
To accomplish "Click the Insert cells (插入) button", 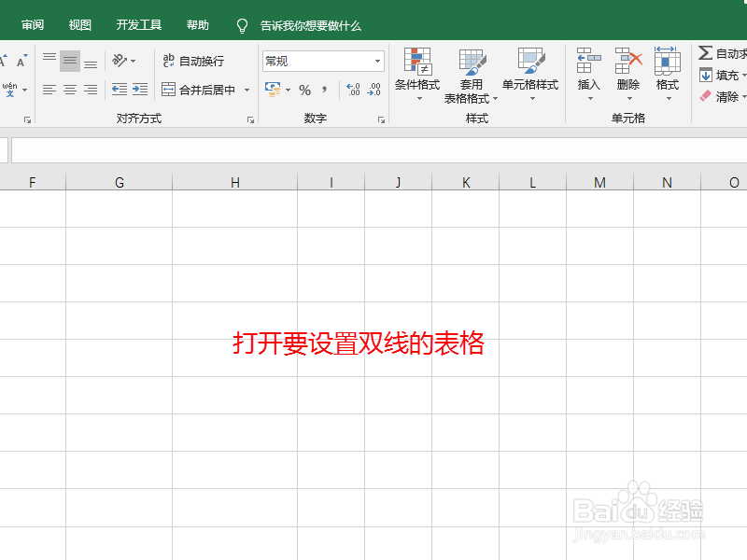I will click(589, 75).
